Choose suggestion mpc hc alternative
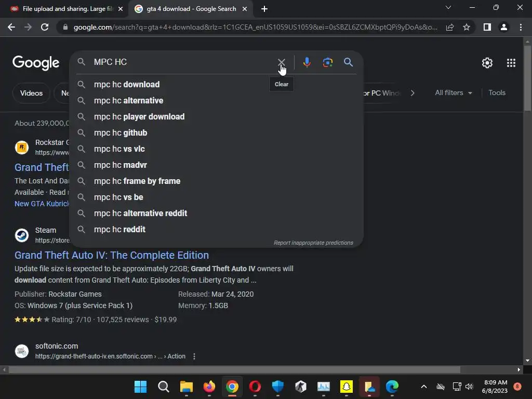The height and width of the screenshot is (399, 532). [217, 100]
